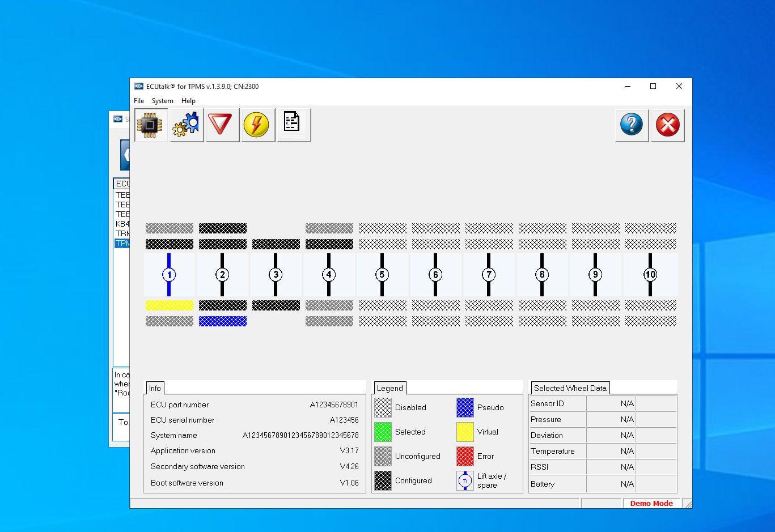Open the report document toolbar icon
The image size is (775, 532).
(x=294, y=125)
